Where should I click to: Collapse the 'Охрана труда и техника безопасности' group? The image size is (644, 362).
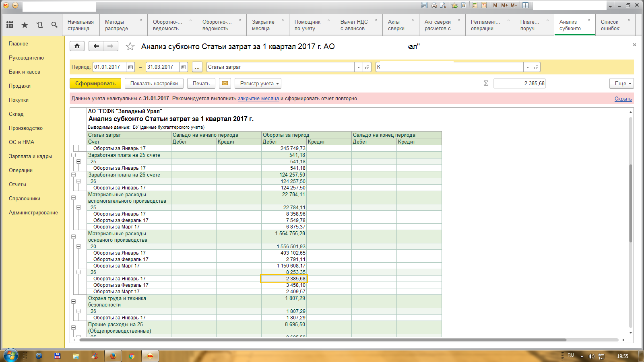(74, 302)
